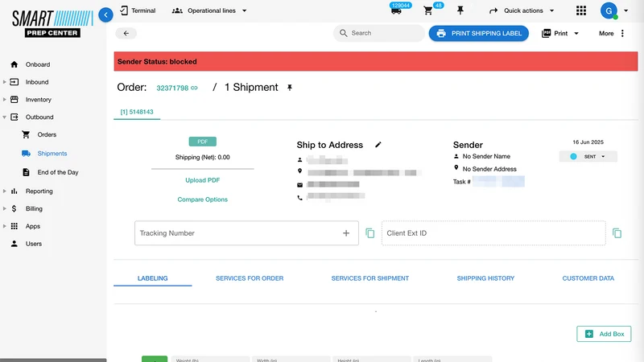
Task: Click the Smart Prep Center logo
Action: (x=52, y=23)
